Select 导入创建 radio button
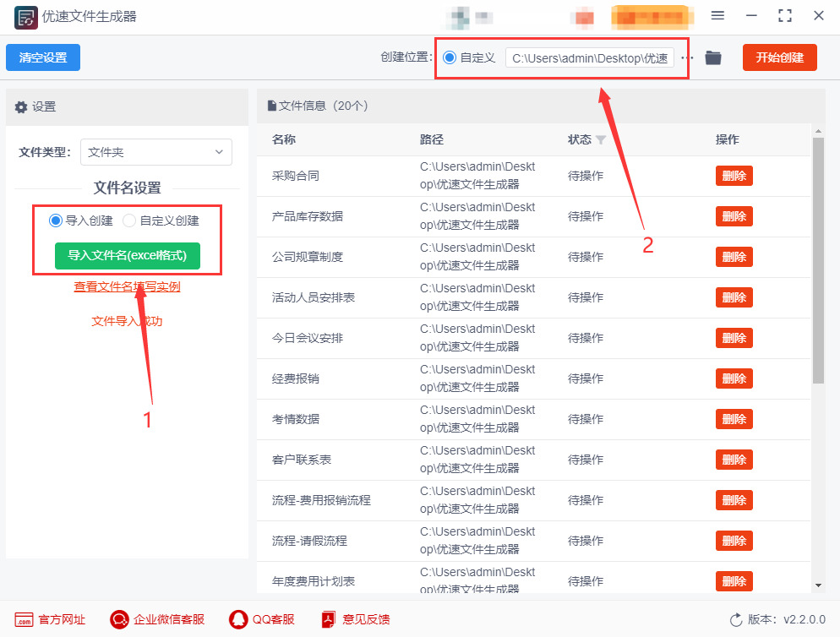Screen dimensions: 840x637 pos(55,220)
